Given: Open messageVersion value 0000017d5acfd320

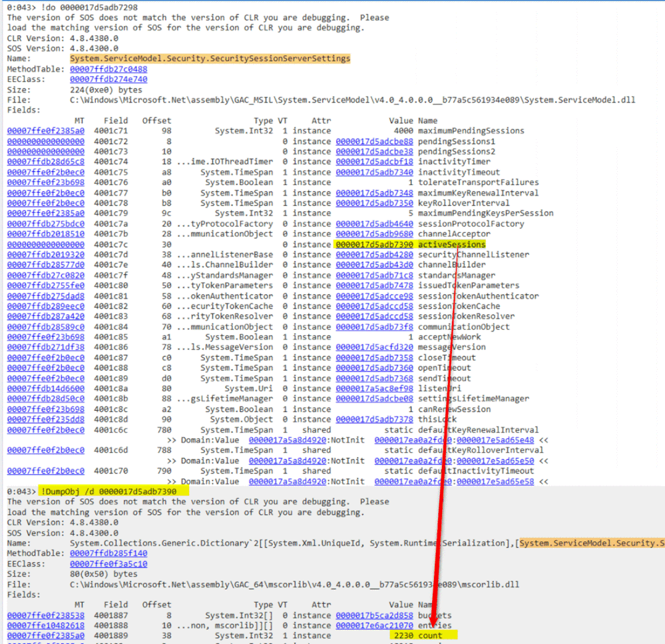Looking at the screenshot, I should click(374, 347).
